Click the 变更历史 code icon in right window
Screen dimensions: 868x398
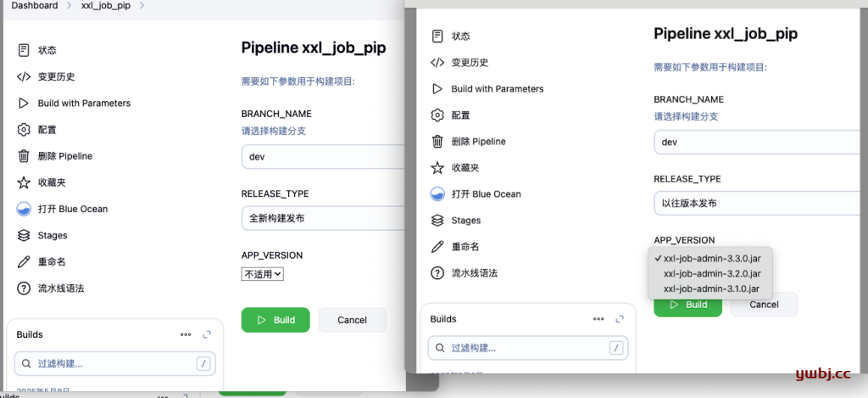coord(437,62)
